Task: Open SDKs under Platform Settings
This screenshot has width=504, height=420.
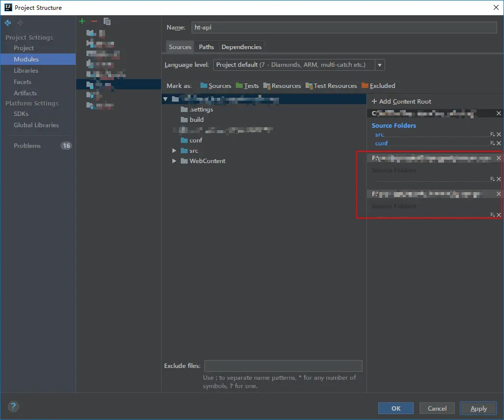Action: (21, 114)
